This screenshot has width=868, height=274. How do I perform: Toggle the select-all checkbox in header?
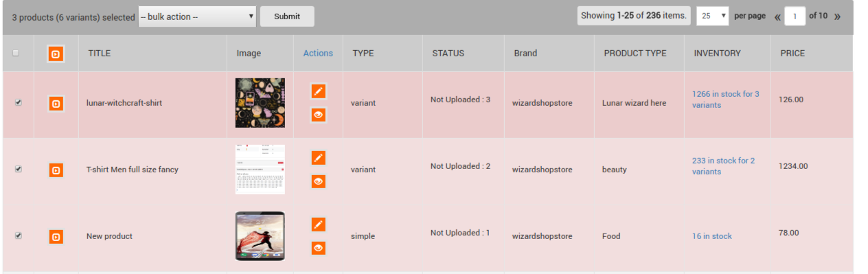[x=16, y=54]
